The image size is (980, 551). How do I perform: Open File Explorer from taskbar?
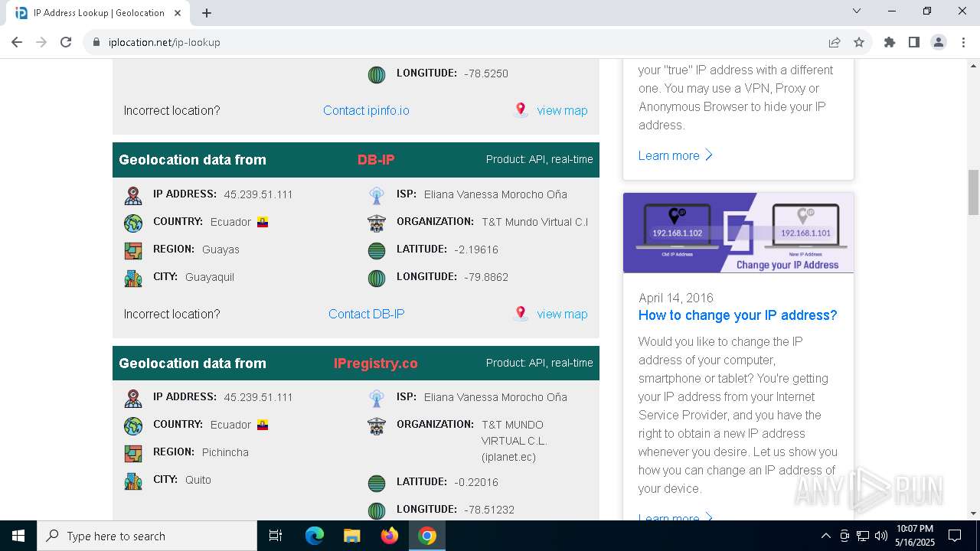tap(352, 536)
